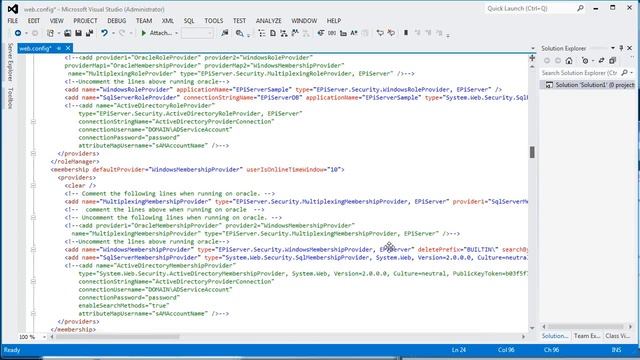This screenshot has width=640, height=360.
Task: Open the TOOLS menu
Action: (214, 20)
